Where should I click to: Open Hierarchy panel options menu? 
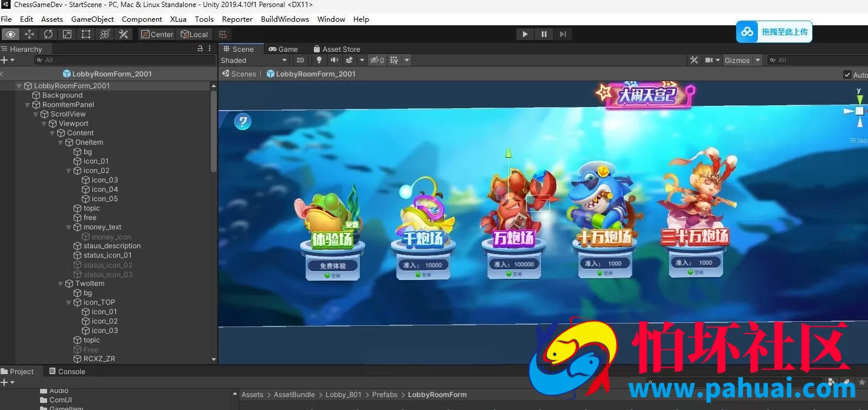point(210,49)
